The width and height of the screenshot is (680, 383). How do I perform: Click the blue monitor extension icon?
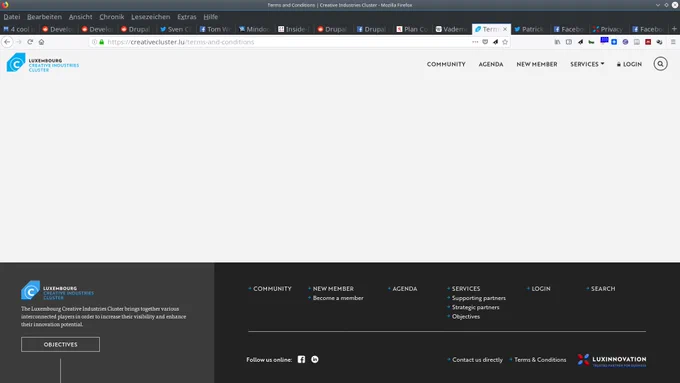(604, 41)
